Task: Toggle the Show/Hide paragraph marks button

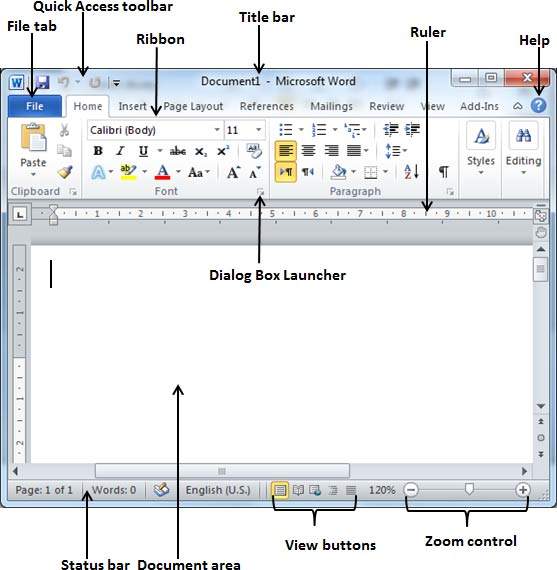Action: pyautogui.click(x=444, y=171)
